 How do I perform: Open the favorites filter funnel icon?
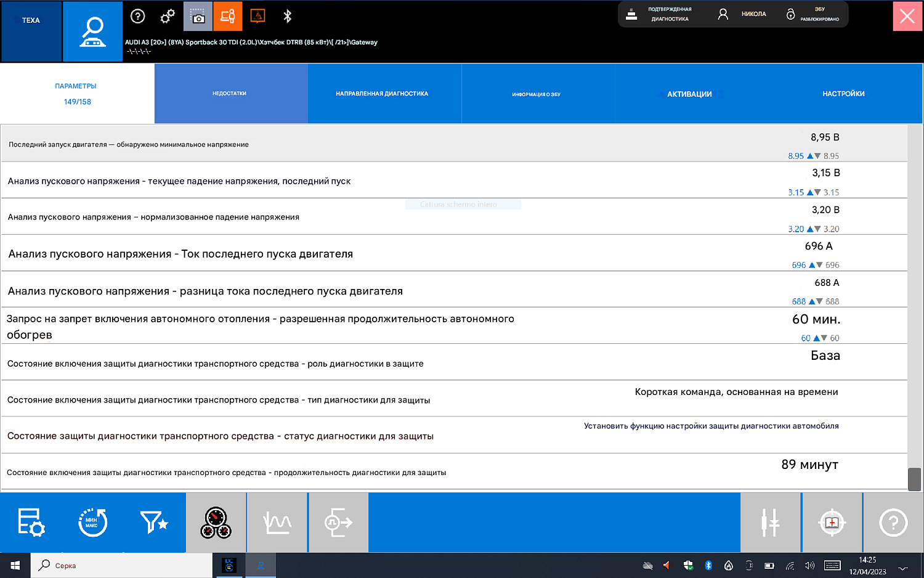(x=154, y=523)
